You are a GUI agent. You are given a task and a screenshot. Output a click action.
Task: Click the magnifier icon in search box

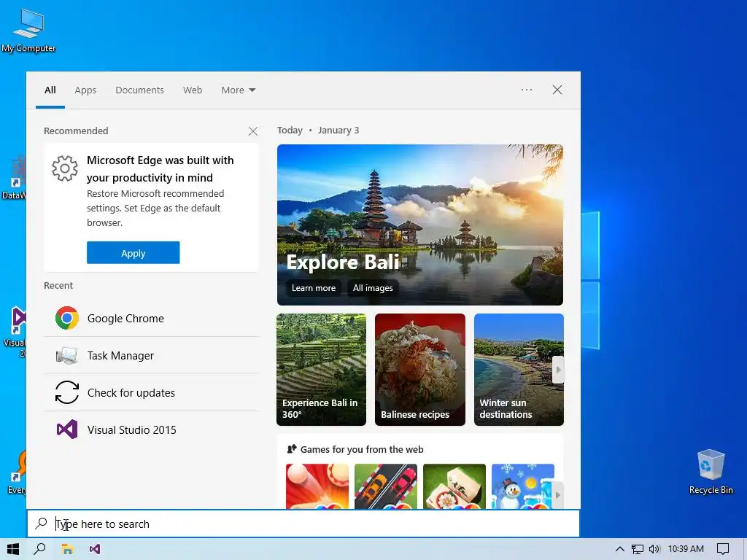click(x=42, y=524)
